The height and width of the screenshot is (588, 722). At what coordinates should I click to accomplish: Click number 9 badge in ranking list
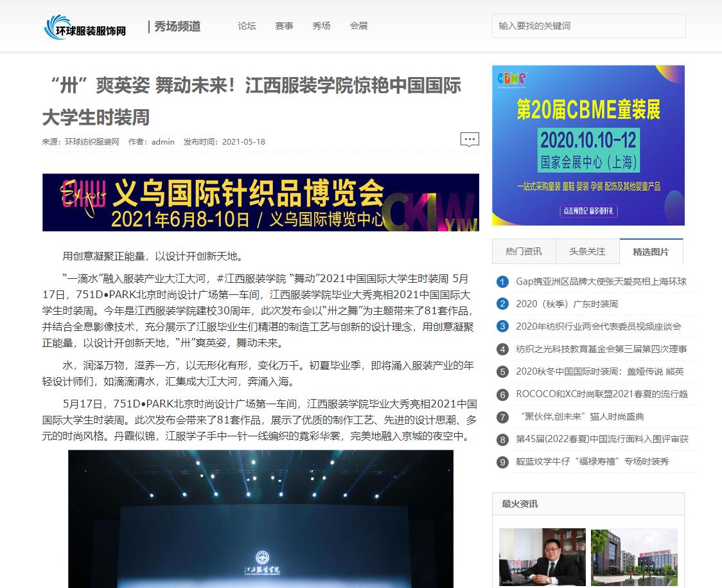[502, 461]
